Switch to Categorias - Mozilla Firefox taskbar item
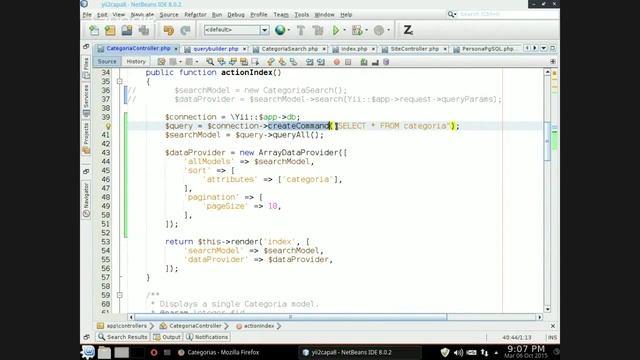Viewport: 640px width, 360px height. [219, 352]
